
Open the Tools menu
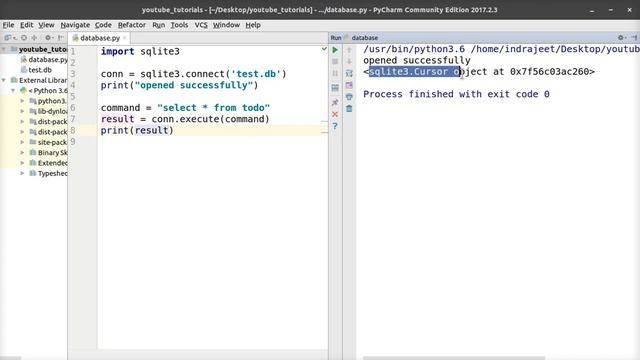pos(179,25)
